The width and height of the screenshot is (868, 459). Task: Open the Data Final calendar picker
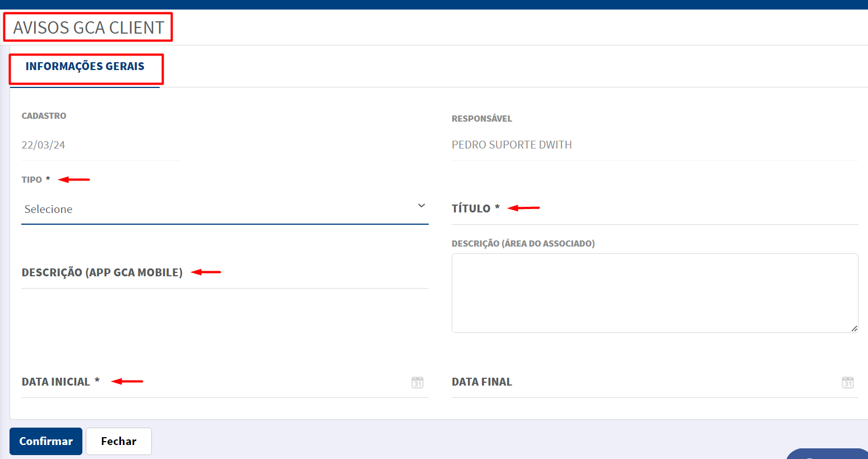tap(848, 382)
